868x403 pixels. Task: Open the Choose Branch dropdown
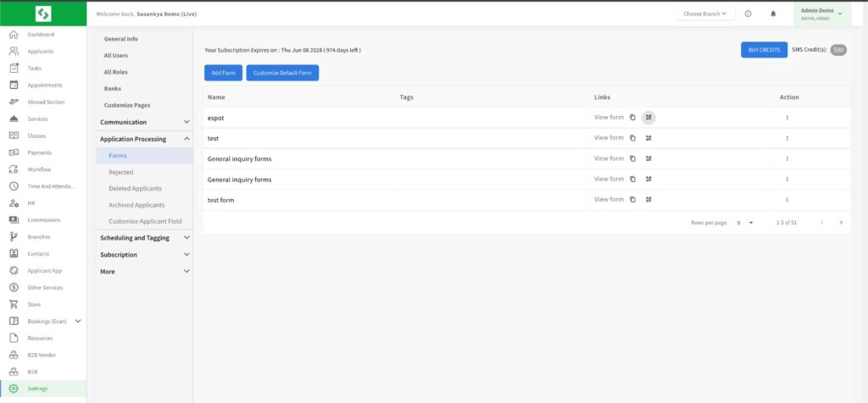point(705,14)
